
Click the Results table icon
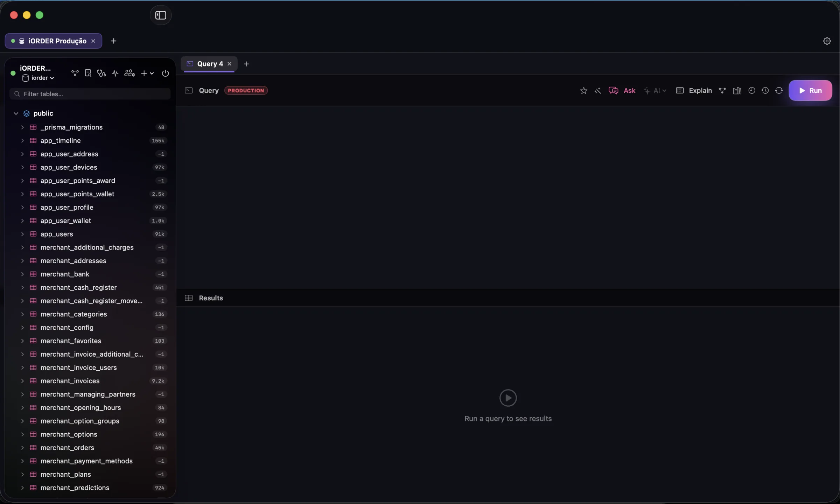pyautogui.click(x=189, y=298)
